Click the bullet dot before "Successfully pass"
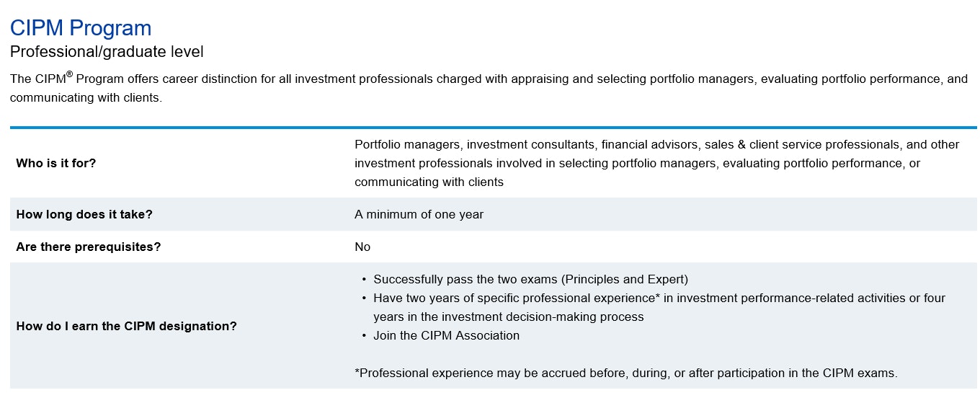This screenshot has height=398, width=980. click(365, 279)
